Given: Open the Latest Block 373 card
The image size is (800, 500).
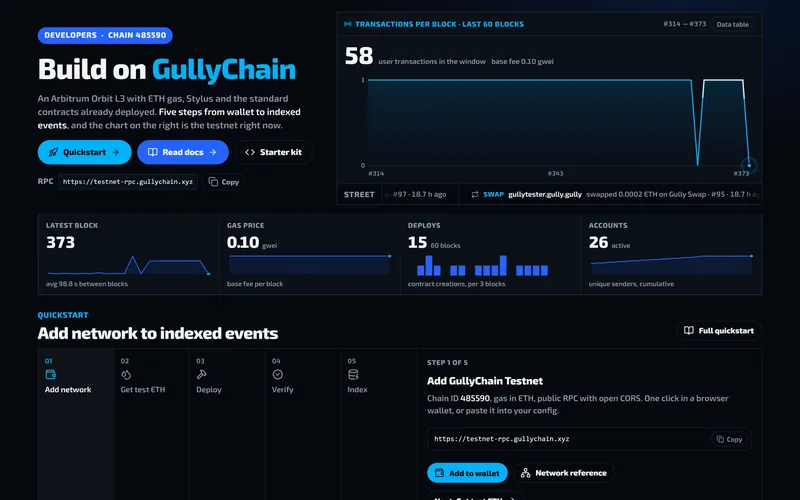Looking at the screenshot, I should [x=129, y=254].
